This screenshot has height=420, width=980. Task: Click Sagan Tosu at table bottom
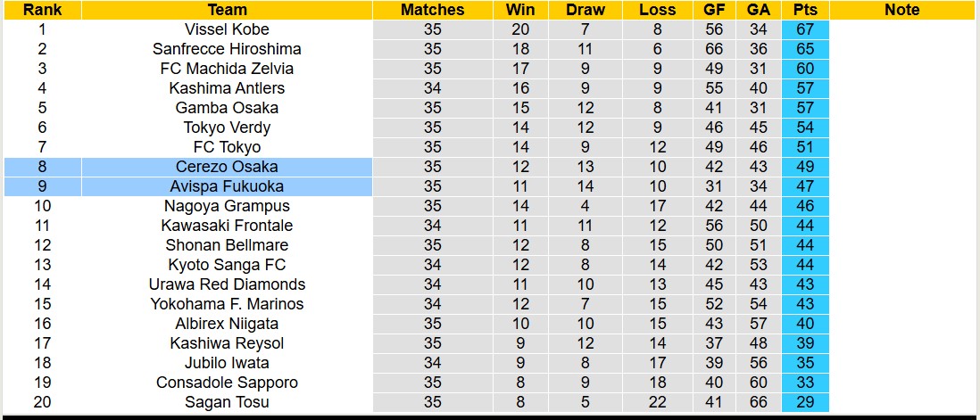click(x=227, y=402)
